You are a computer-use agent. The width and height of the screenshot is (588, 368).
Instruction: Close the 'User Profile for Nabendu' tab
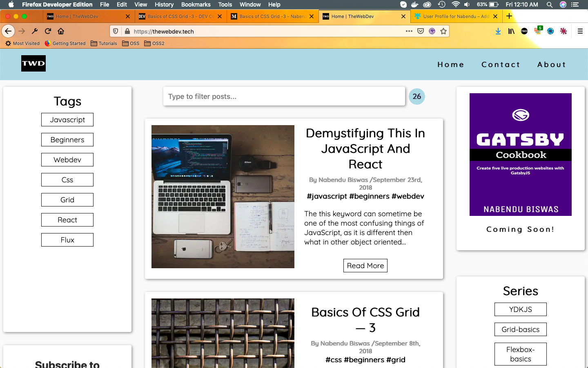click(x=495, y=16)
